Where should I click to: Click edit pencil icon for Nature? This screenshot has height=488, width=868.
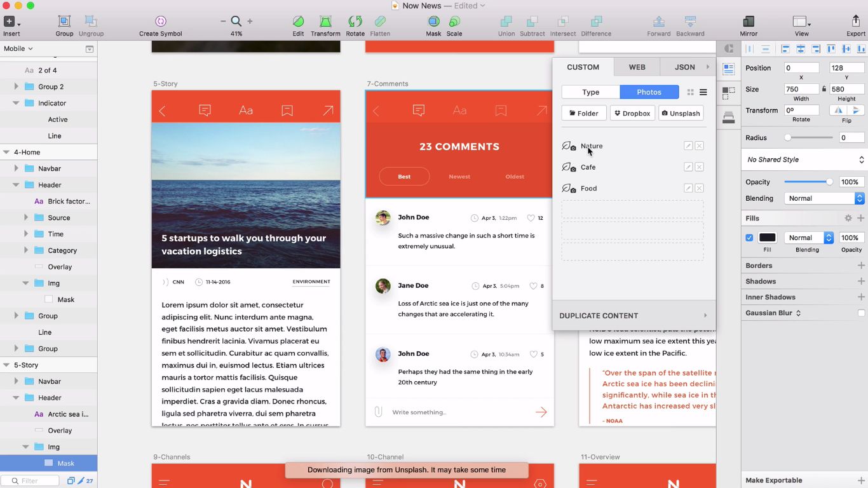[688, 146]
